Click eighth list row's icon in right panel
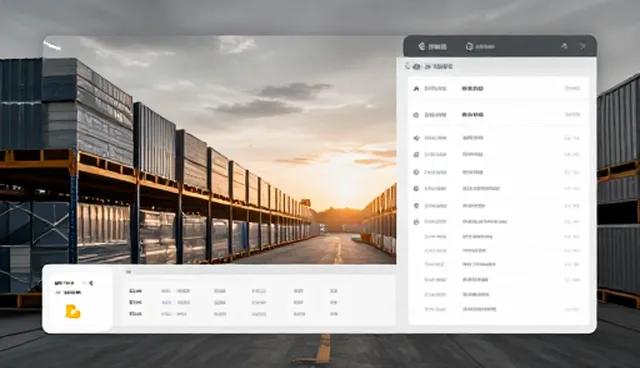640x368 pixels. pos(416,222)
